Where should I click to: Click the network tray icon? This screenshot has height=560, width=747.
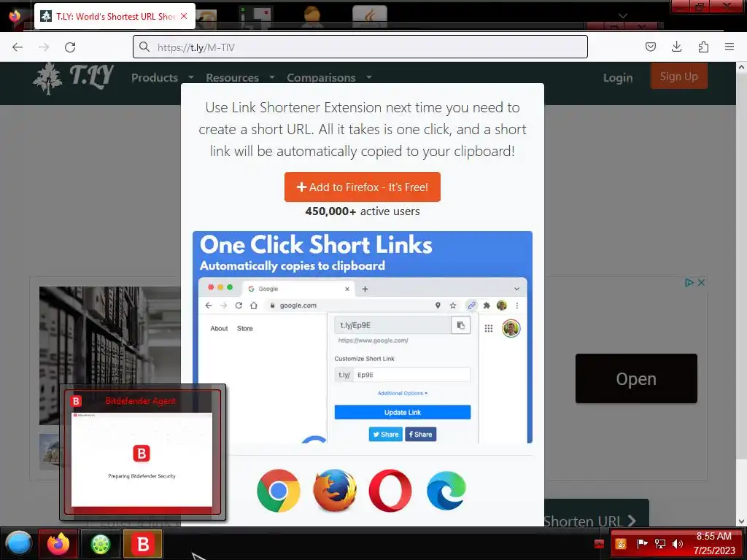pyautogui.click(x=659, y=544)
